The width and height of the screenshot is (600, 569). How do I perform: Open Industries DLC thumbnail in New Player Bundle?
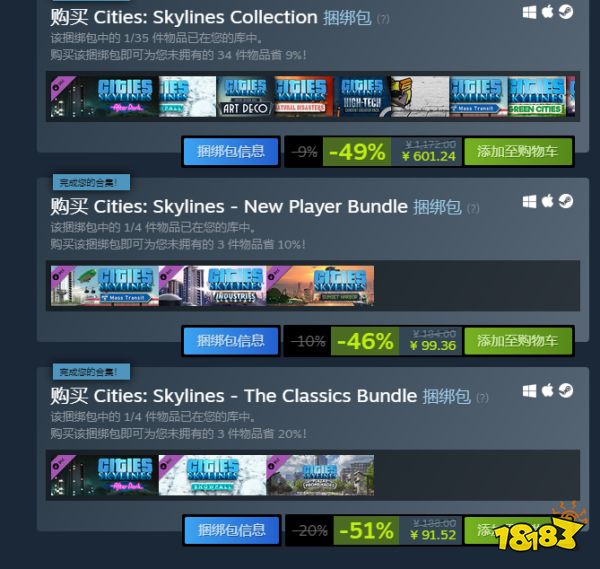[x=212, y=285]
